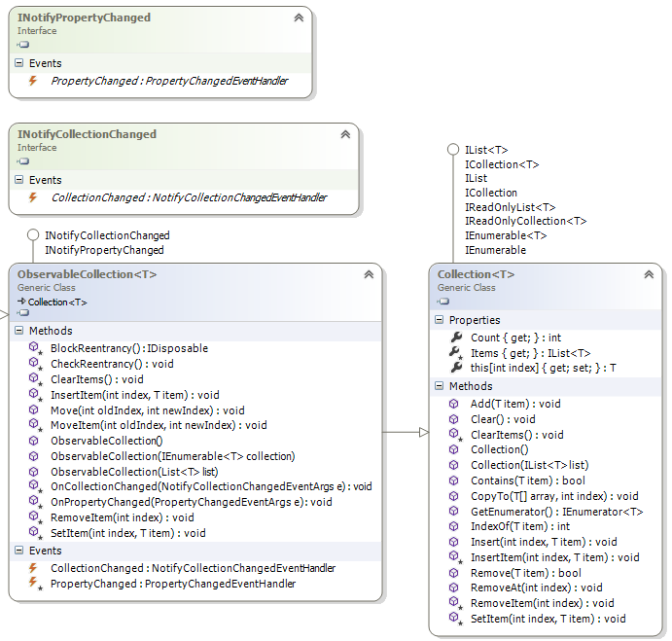
Task: Select the OnCollectionChanged method entry
Action: [x=211, y=486]
